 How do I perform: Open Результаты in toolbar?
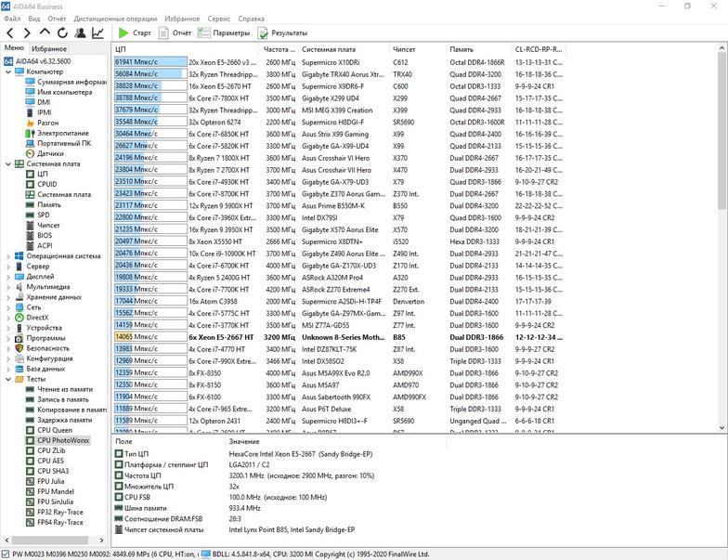click(x=282, y=33)
